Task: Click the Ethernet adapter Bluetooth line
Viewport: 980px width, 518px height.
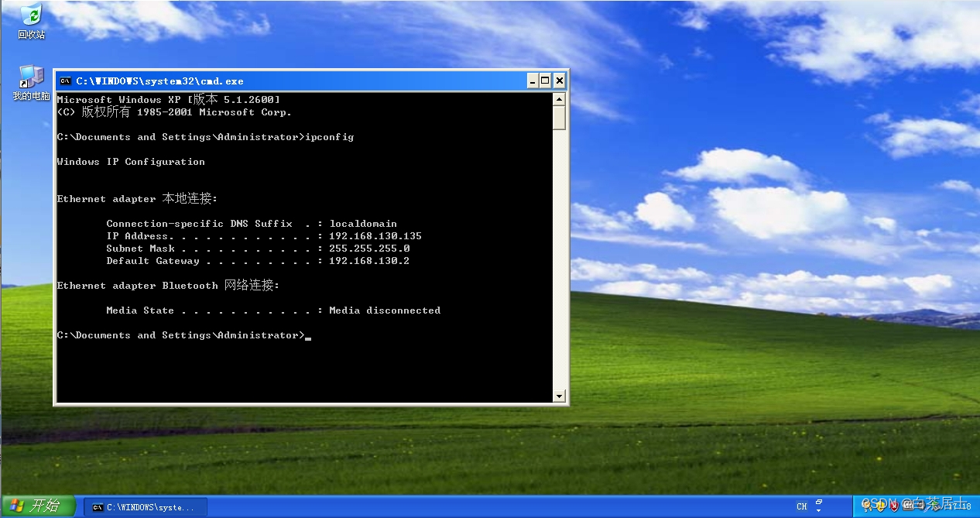Action: [168, 286]
